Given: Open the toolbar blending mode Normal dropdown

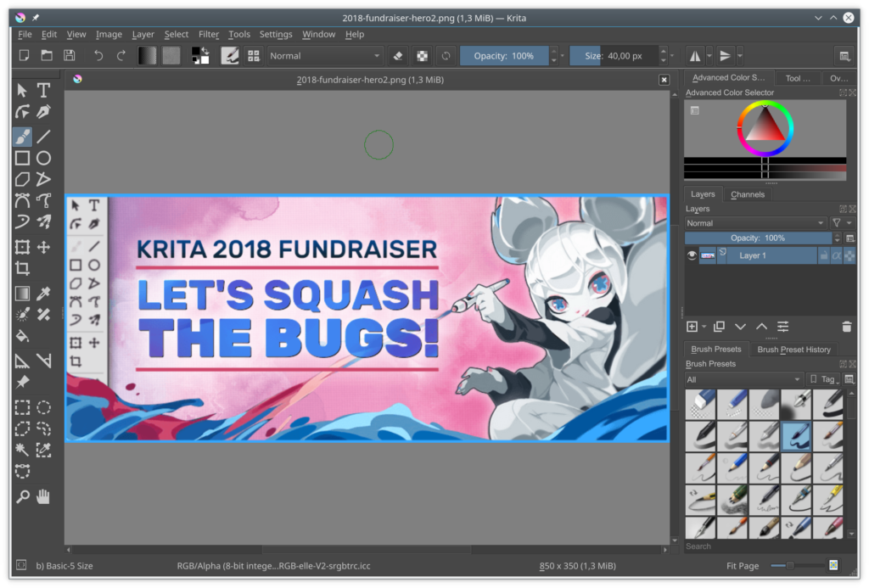Looking at the screenshot, I should coord(325,56).
